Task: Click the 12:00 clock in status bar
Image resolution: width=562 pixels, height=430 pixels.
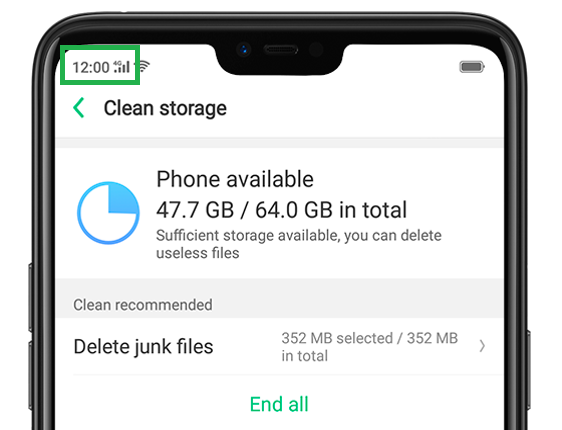Action: coord(91,67)
